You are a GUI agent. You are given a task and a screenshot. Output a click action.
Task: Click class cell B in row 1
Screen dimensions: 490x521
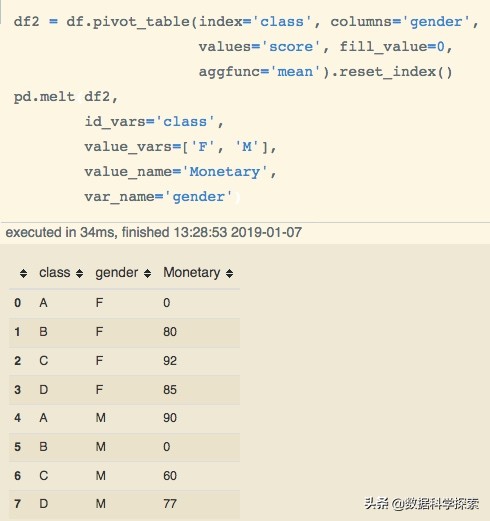coord(43,332)
